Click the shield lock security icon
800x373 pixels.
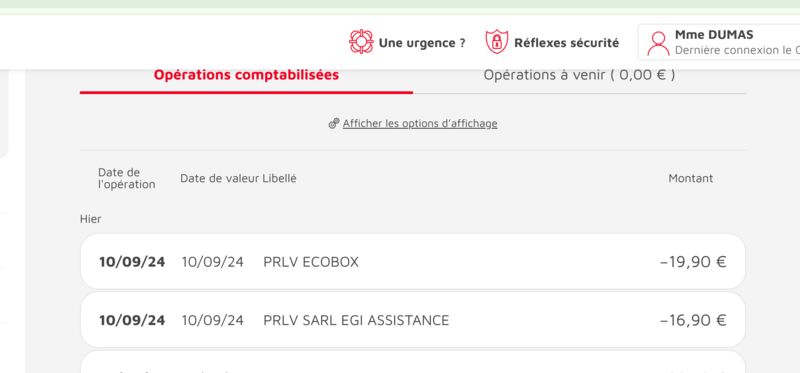(496, 42)
